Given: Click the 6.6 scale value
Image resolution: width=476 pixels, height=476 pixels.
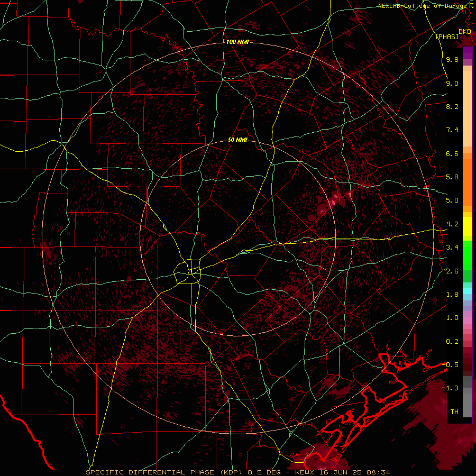Looking at the screenshot, I should [452, 153].
